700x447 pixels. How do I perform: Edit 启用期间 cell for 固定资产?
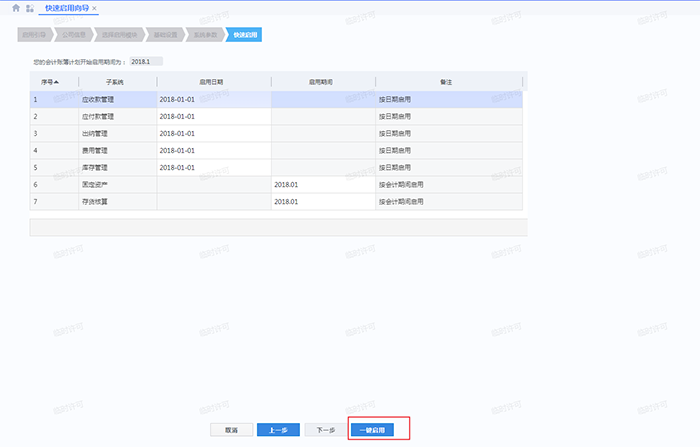[322, 185]
